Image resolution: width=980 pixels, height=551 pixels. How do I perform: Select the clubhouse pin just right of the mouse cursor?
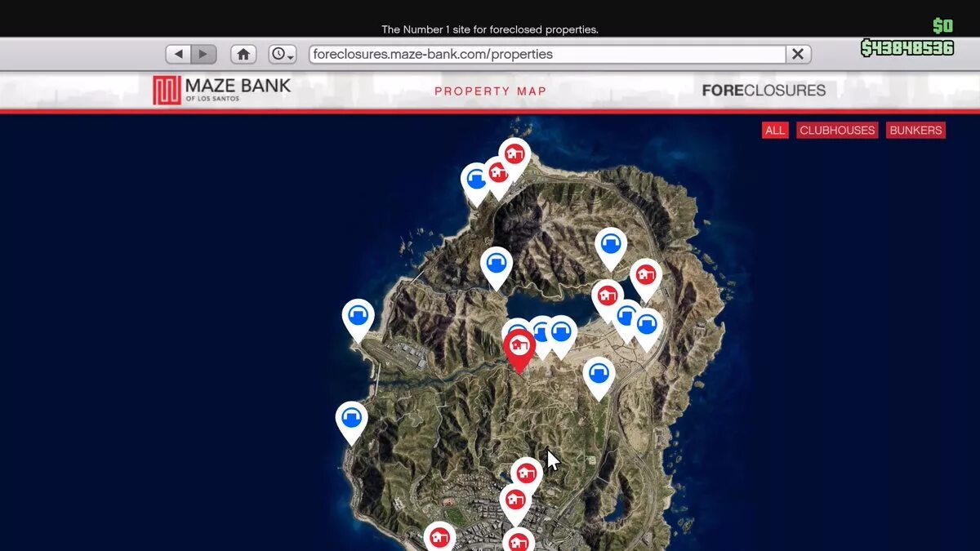pos(527,475)
